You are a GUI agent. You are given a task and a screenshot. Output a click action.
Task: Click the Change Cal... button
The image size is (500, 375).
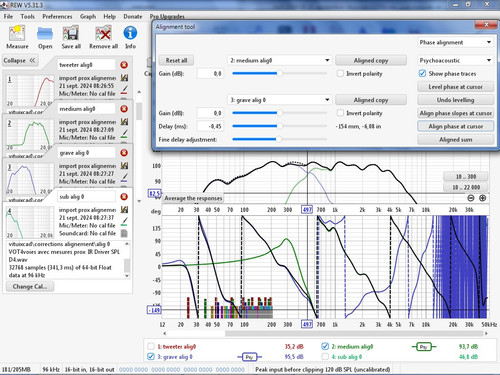pyautogui.click(x=30, y=286)
